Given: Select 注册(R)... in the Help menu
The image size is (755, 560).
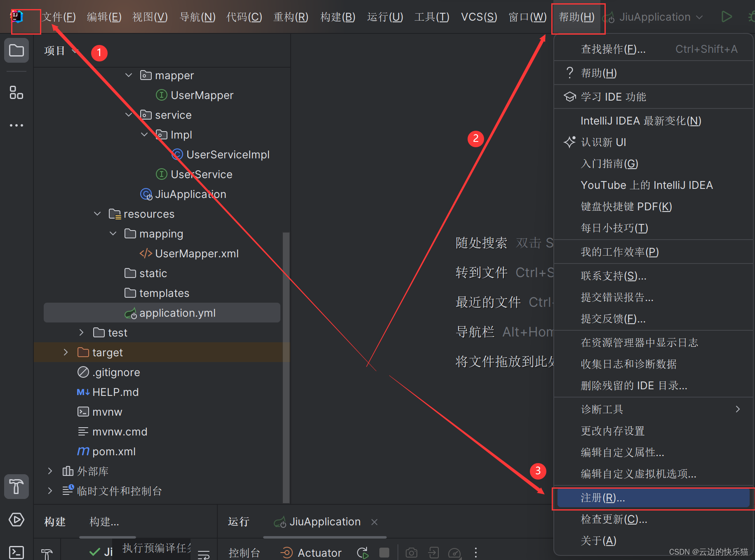Looking at the screenshot, I should tap(602, 498).
